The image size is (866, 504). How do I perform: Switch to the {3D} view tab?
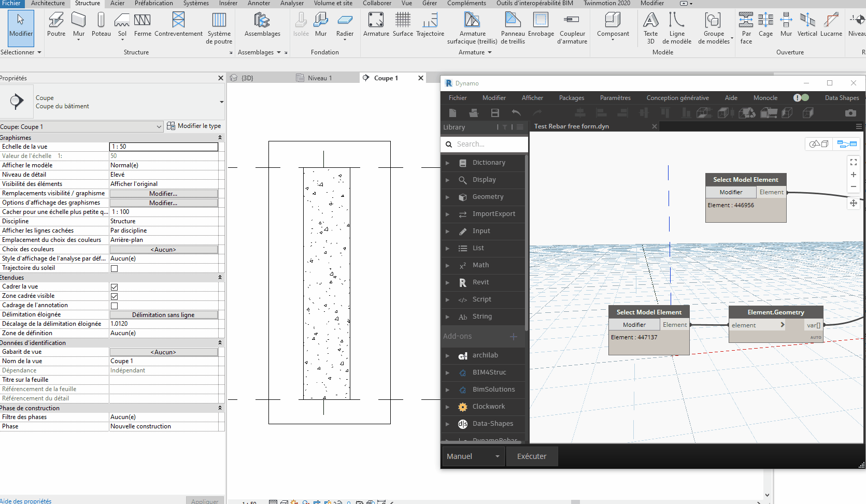pyautogui.click(x=248, y=78)
